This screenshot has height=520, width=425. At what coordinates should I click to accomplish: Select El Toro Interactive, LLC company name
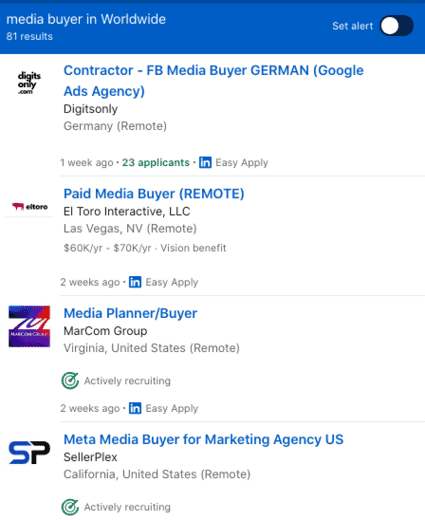click(127, 211)
